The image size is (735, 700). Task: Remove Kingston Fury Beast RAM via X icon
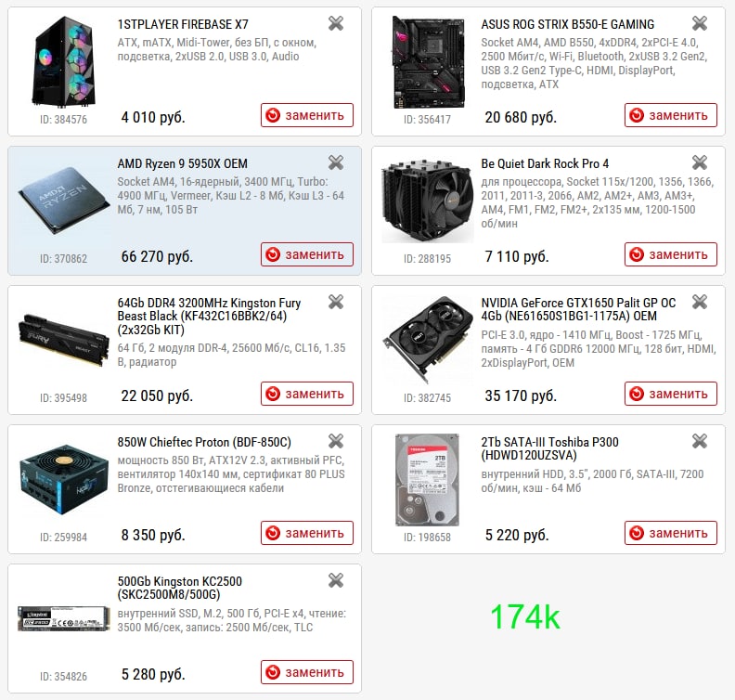pyautogui.click(x=336, y=302)
